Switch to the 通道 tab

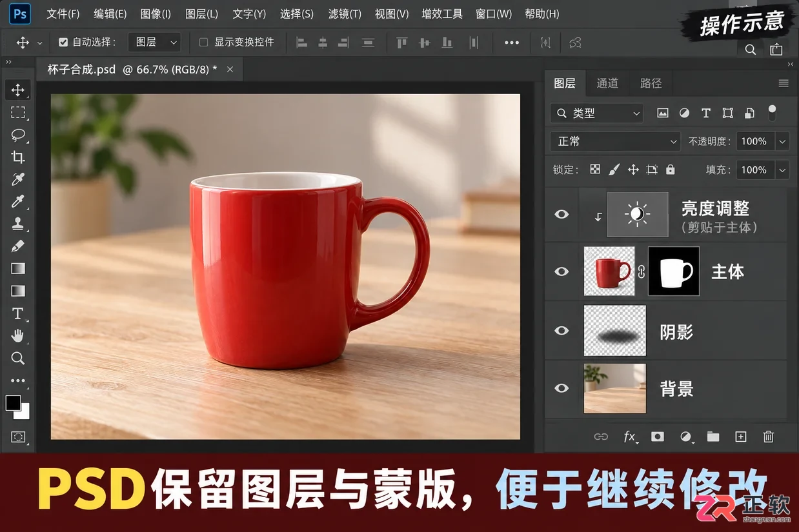[607, 83]
